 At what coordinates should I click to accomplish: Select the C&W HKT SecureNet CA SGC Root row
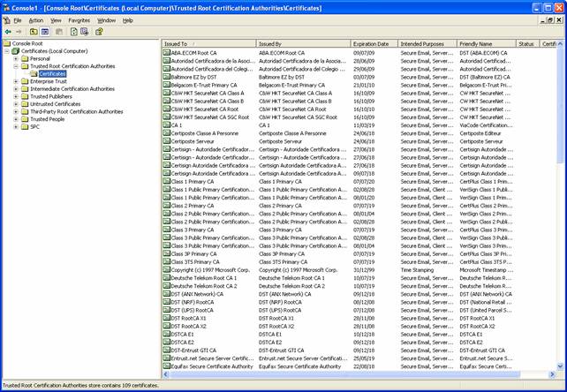(359, 117)
